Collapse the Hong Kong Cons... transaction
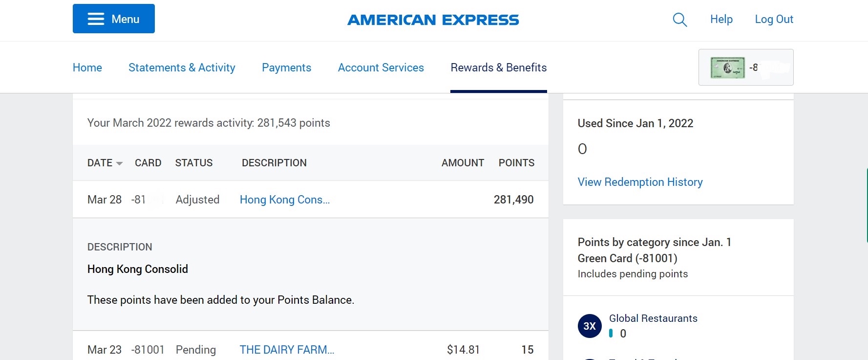The image size is (868, 360). pyautogui.click(x=285, y=200)
